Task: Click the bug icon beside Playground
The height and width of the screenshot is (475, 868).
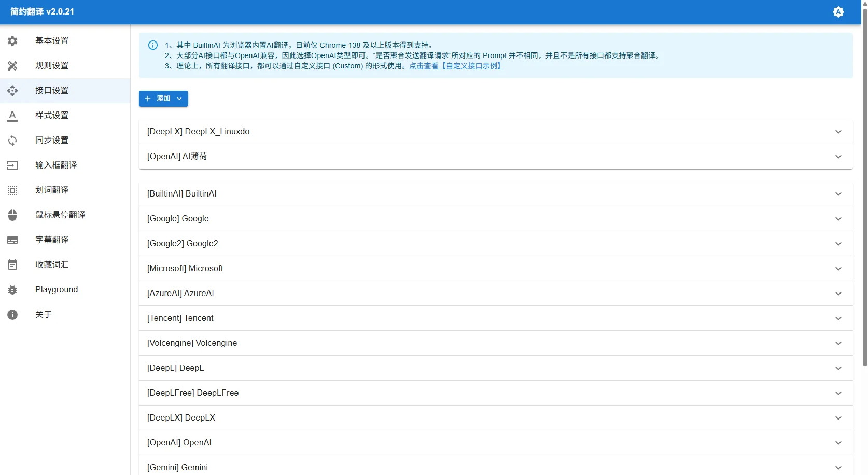Action: coord(12,290)
